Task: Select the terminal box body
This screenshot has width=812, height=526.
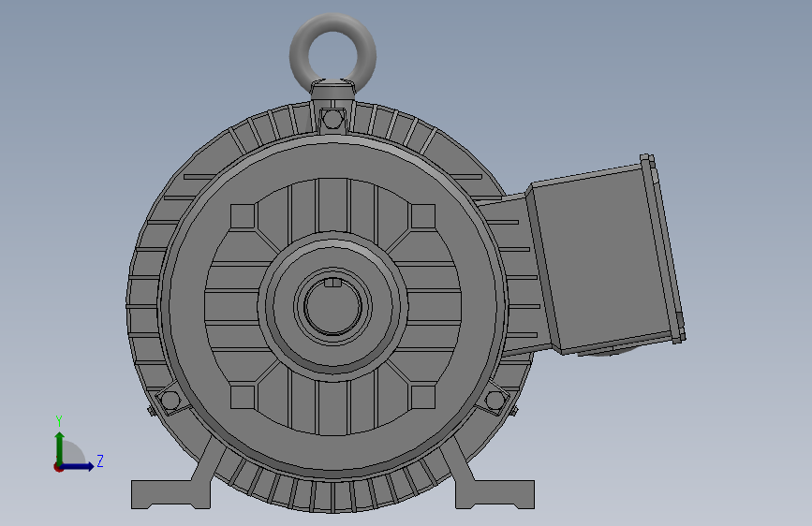Action: tap(600, 259)
